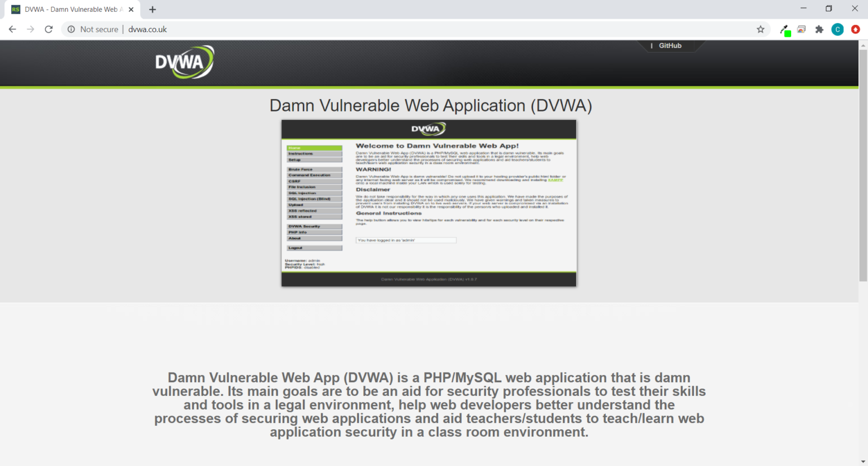Click the scrollbar down arrow
Screen dimensions: 868x466
[x=863, y=460]
